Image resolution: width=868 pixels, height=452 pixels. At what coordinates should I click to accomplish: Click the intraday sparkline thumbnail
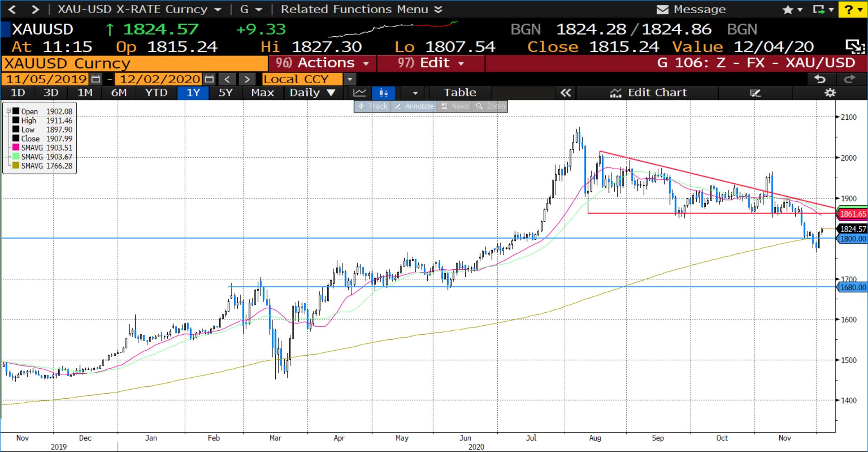coord(392,29)
